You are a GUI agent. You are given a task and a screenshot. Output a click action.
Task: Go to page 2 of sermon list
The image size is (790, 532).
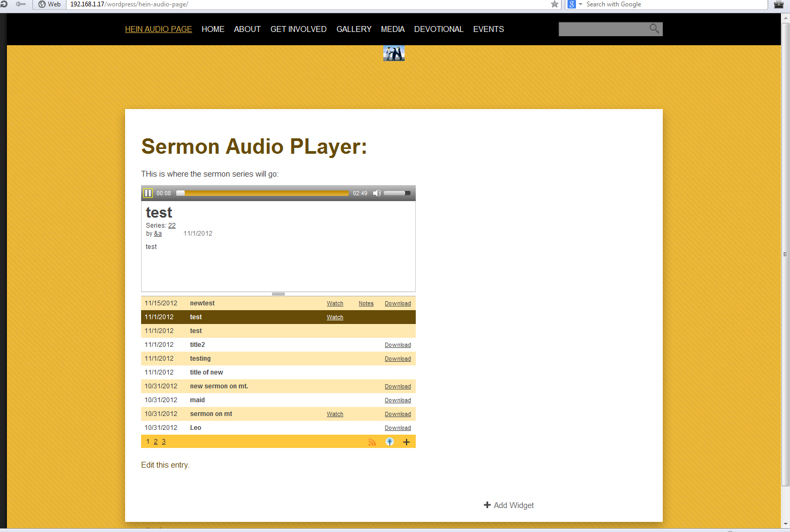click(155, 442)
